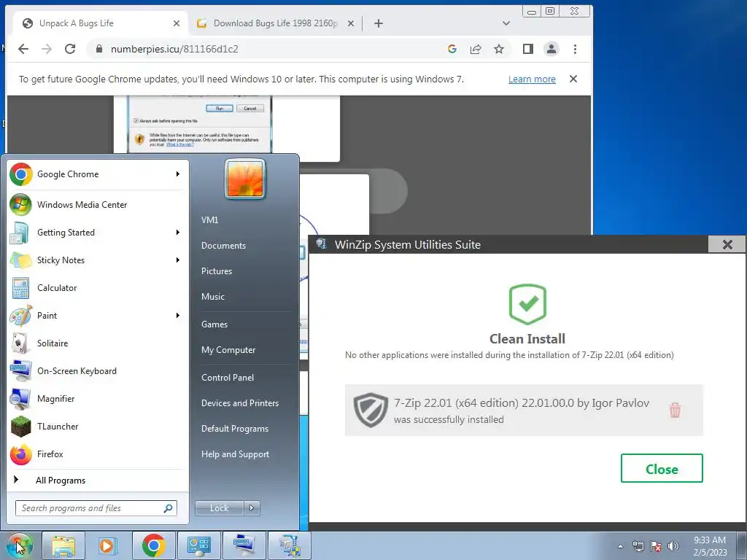
Task: Open My Computer
Action: click(228, 350)
